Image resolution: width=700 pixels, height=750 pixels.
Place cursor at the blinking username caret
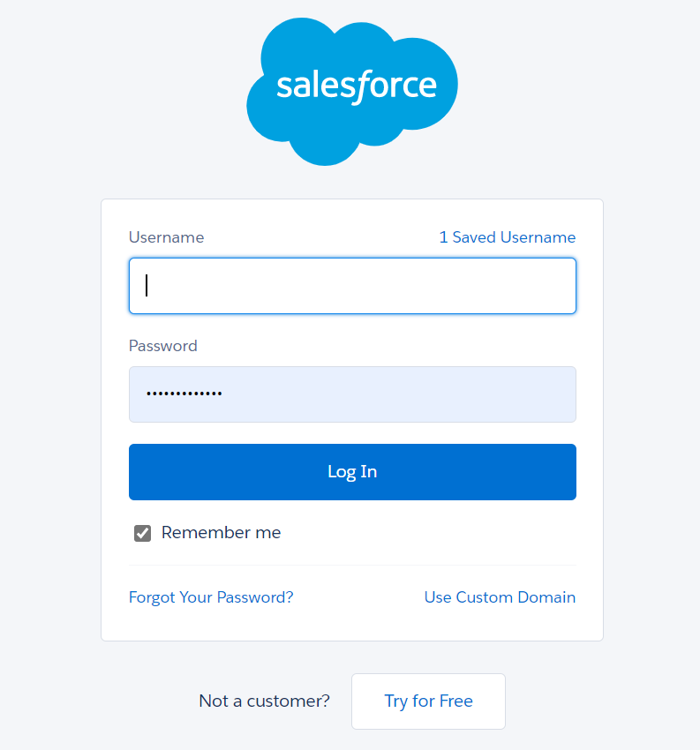pyautogui.click(x=147, y=286)
